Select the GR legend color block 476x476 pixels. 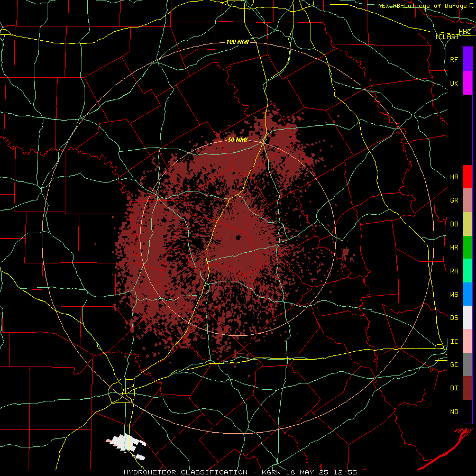tap(467, 200)
